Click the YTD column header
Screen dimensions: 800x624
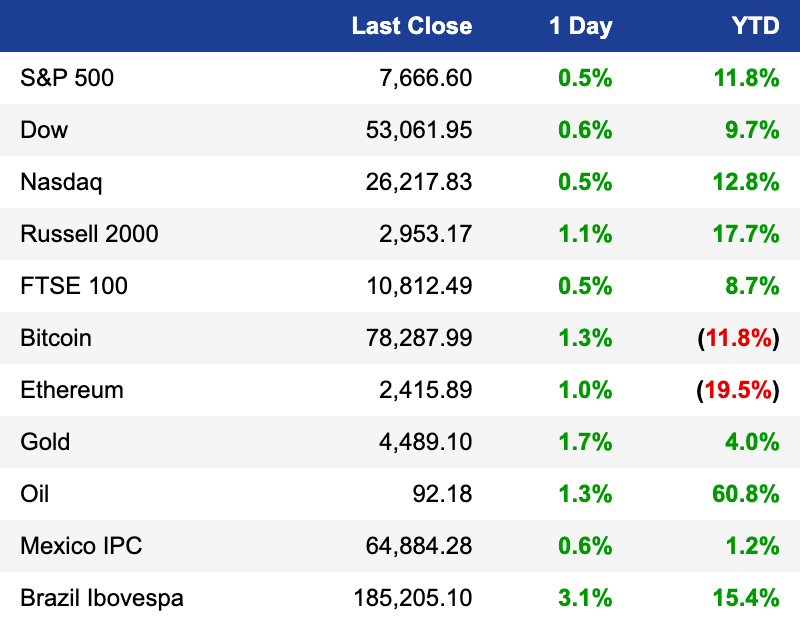[756, 26]
